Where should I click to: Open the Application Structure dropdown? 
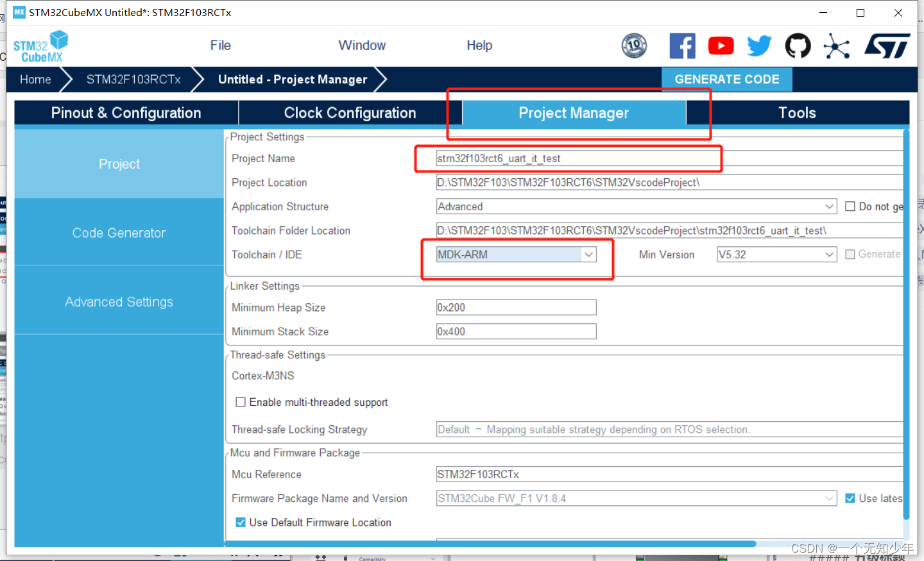pyautogui.click(x=637, y=206)
